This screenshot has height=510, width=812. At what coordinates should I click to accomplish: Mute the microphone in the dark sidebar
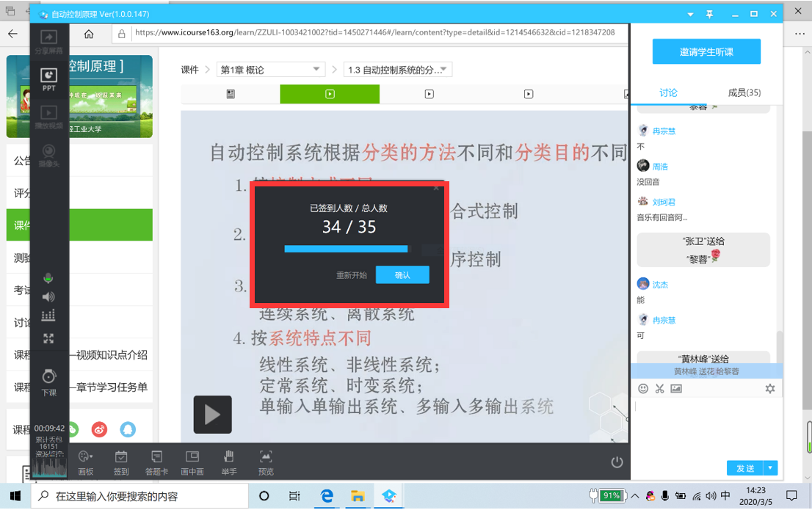tap(48, 278)
